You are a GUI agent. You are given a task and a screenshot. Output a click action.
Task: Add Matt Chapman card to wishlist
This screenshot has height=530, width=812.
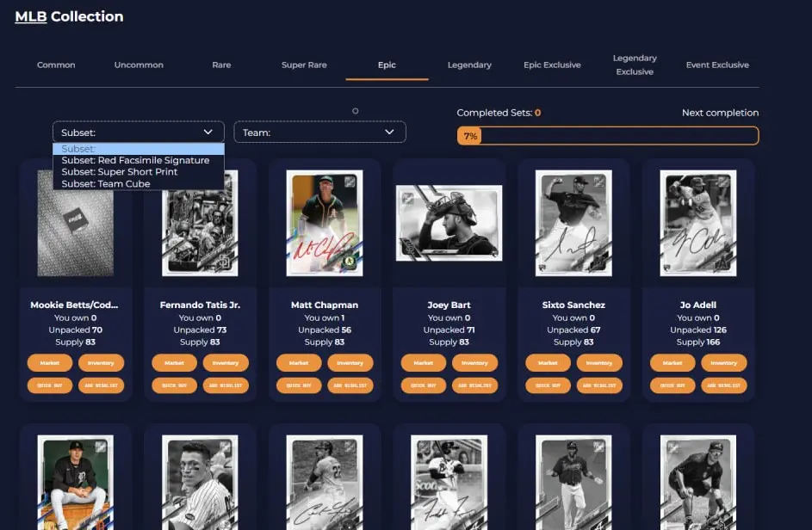(350, 385)
